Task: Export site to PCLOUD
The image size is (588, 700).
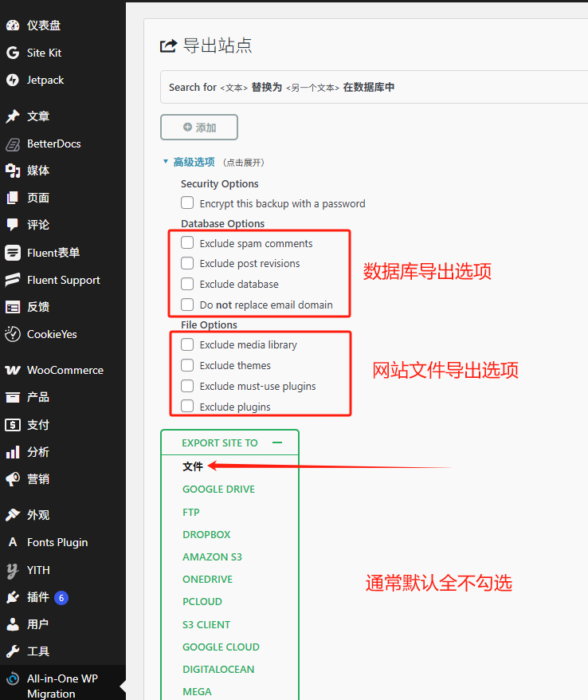Action: tap(202, 601)
